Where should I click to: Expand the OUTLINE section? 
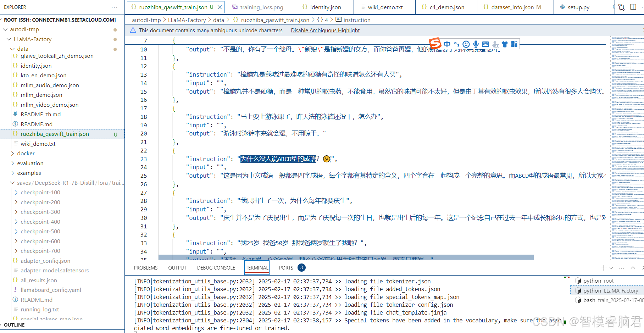[62, 325]
